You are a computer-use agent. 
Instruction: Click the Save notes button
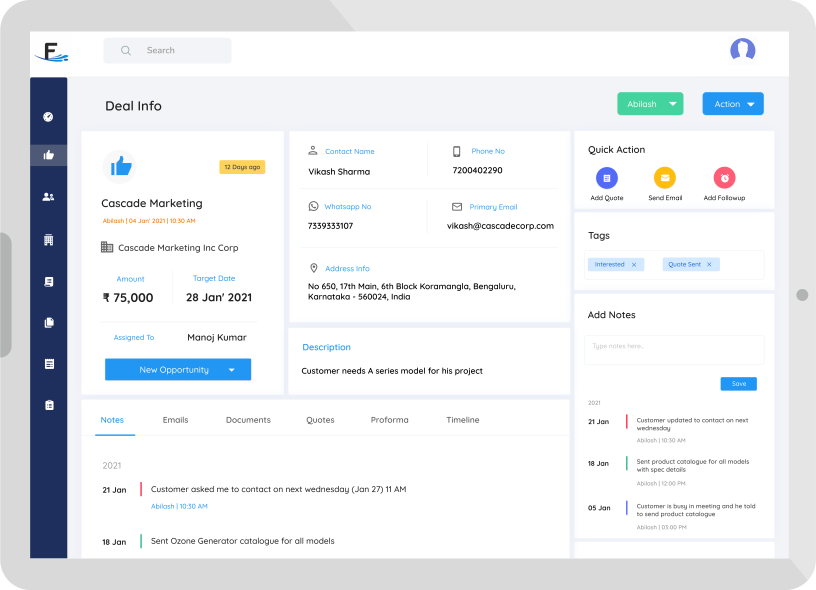click(x=738, y=384)
